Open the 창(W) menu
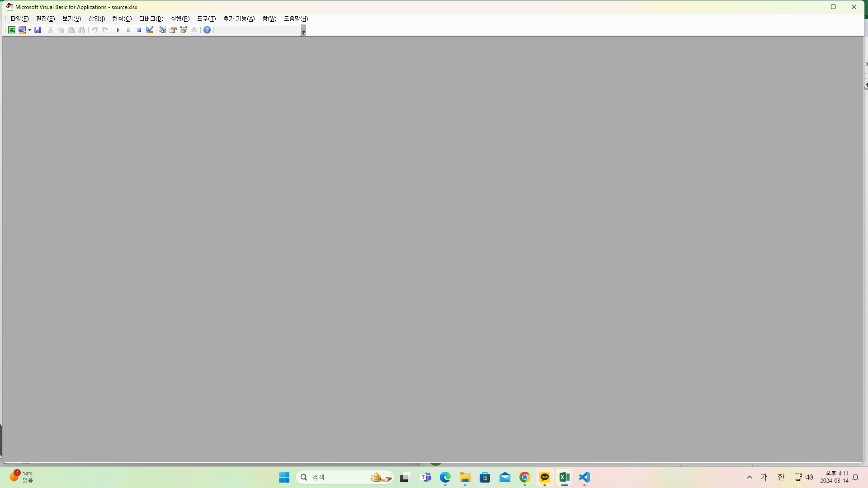This screenshot has height=488, width=868. point(269,19)
